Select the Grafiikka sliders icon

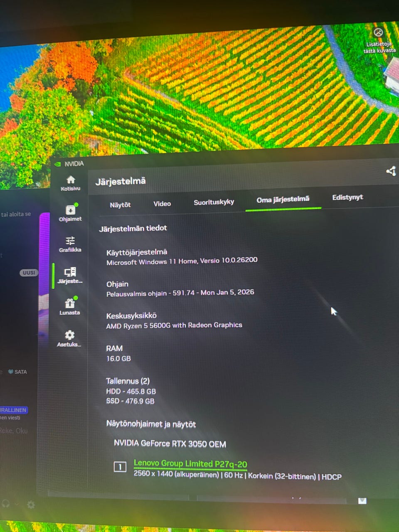point(70,244)
